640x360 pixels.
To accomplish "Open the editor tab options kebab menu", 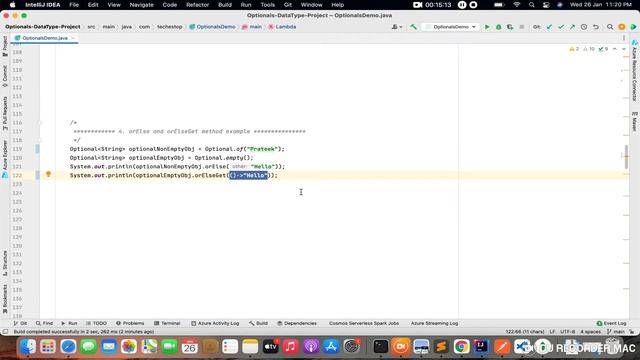I will coord(624,38).
